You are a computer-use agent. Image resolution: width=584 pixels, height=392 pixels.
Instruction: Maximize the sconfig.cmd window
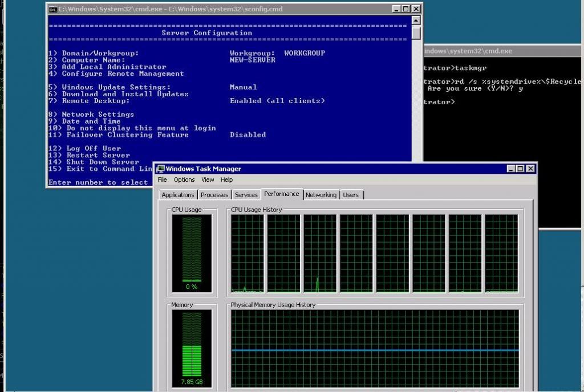coord(406,9)
